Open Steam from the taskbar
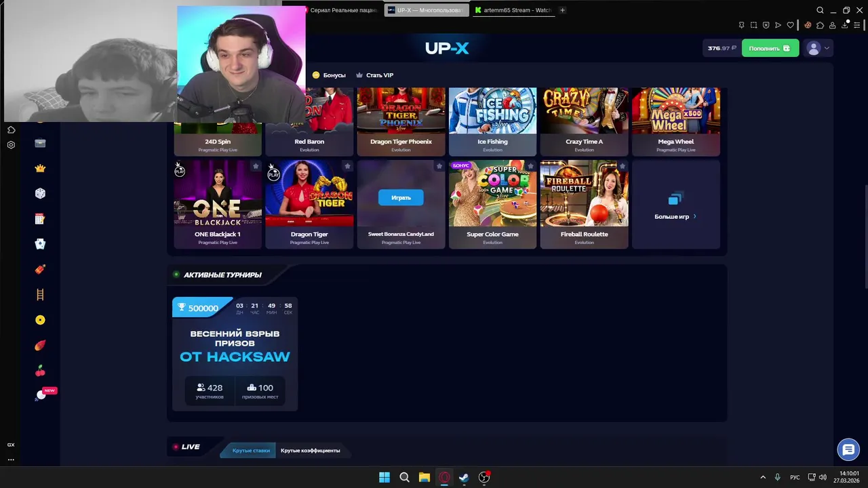868x488 pixels. click(x=464, y=477)
